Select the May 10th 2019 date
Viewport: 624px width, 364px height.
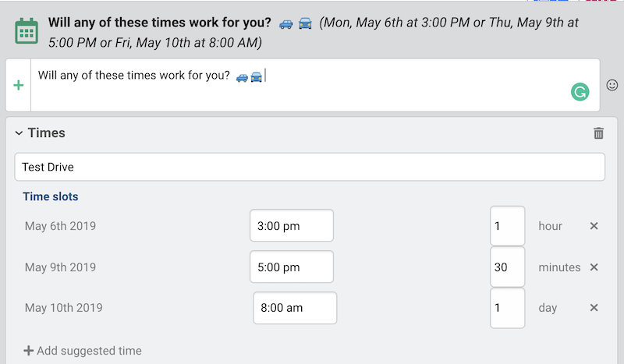64,308
